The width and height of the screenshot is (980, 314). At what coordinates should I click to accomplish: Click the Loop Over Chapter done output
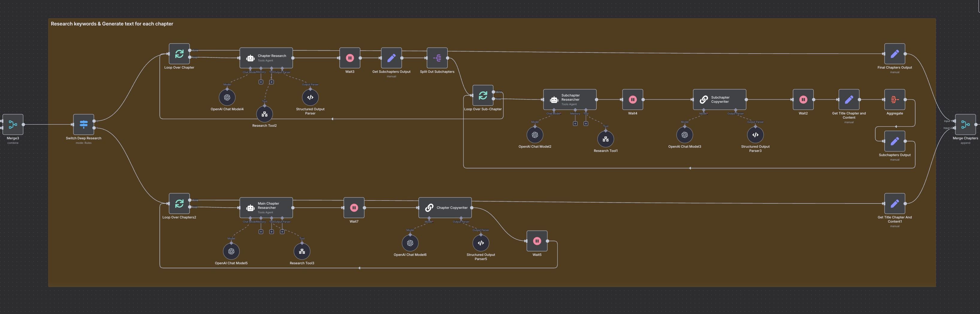pos(190,50)
